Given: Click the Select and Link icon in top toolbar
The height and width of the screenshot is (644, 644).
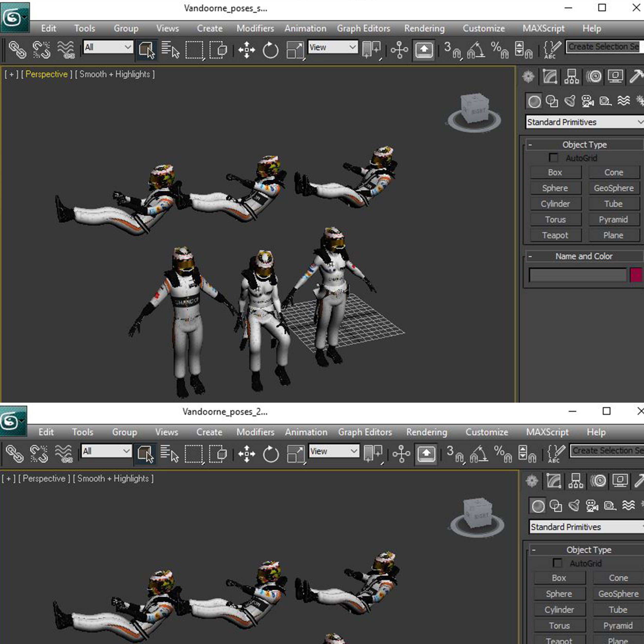Looking at the screenshot, I should pyautogui.click(x=17, y=50).
